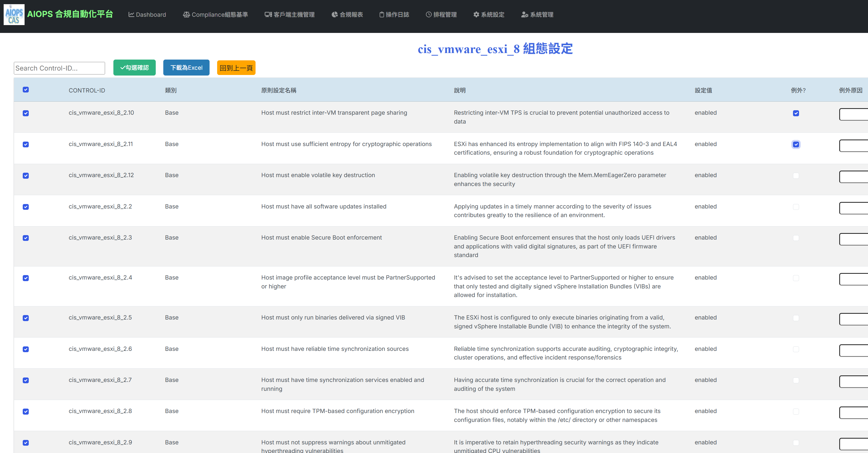Image resolution: width=868 pixels, height=453 pixels.
Task: Click the 客戶端主機管理 computer icon
Action: click(268, 14)
